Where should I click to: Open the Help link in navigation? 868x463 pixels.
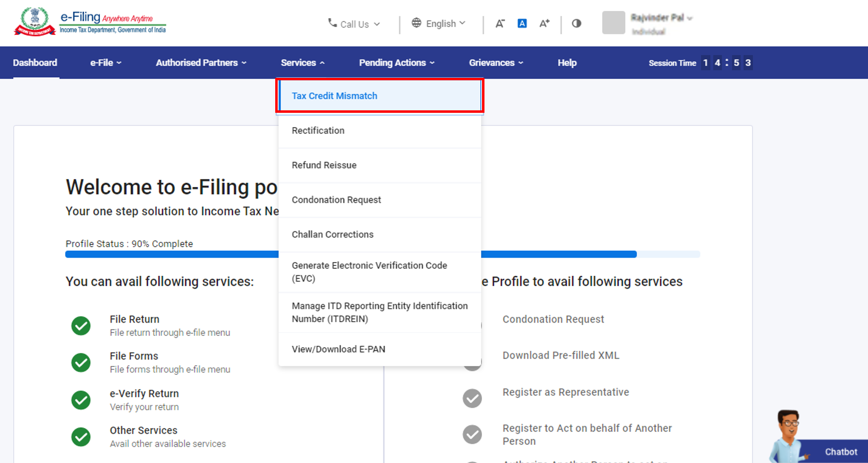pos(567,63)
